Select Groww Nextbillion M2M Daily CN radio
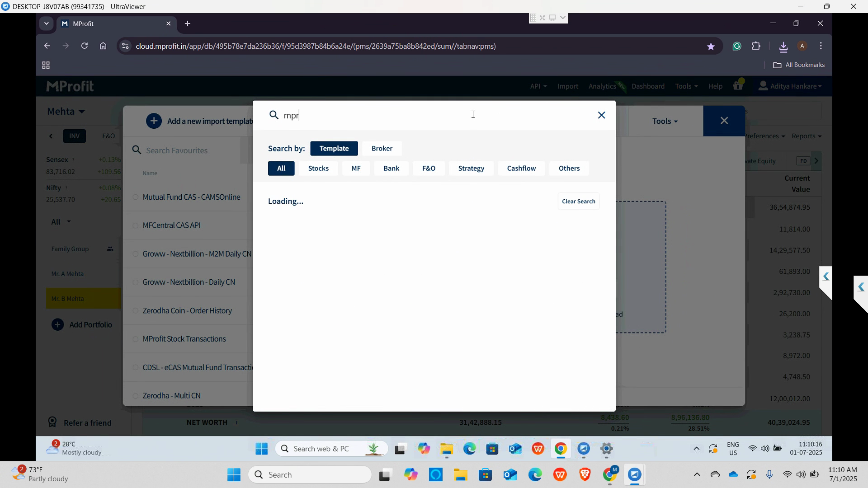 tap(135, 254)
